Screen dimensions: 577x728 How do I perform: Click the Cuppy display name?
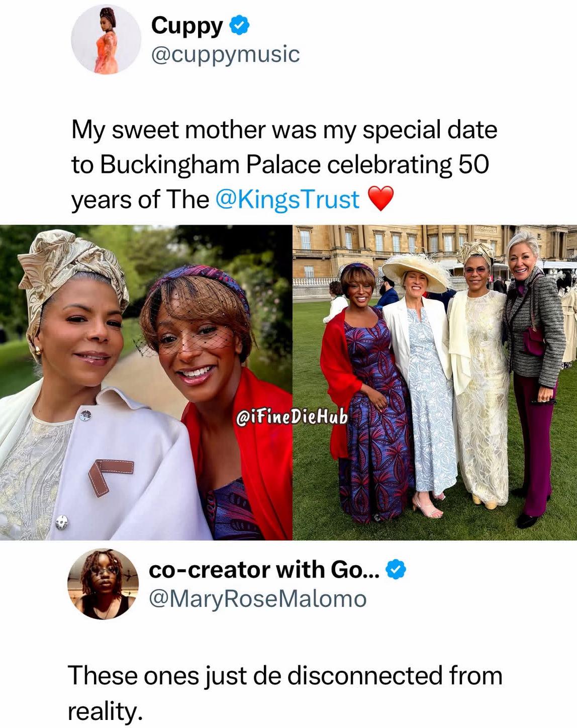tap(187, 26)
